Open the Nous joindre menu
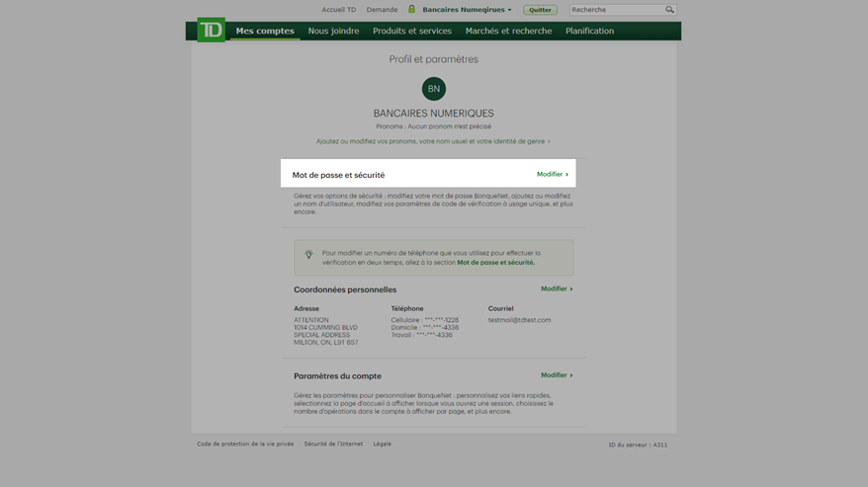 coord(333,31)
